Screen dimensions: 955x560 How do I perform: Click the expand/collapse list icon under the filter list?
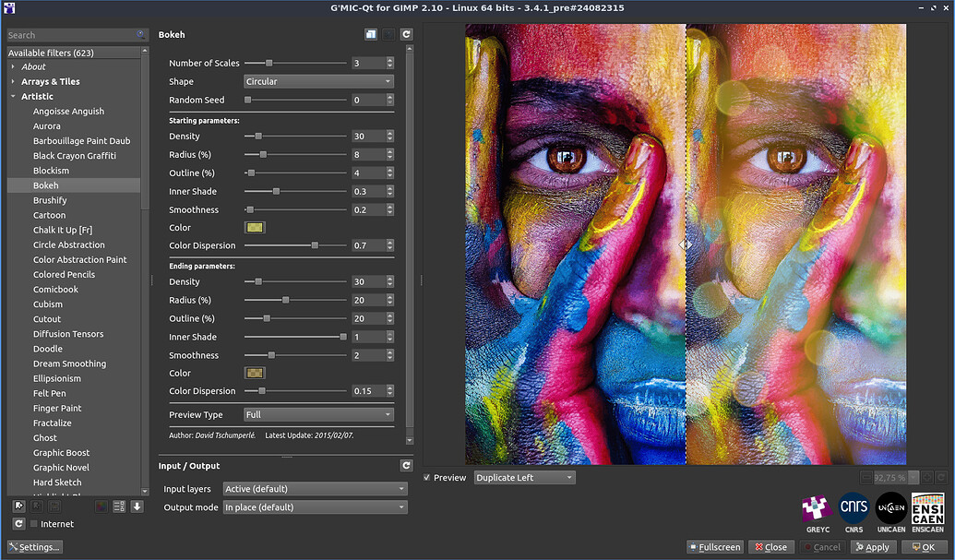(118, 506)
